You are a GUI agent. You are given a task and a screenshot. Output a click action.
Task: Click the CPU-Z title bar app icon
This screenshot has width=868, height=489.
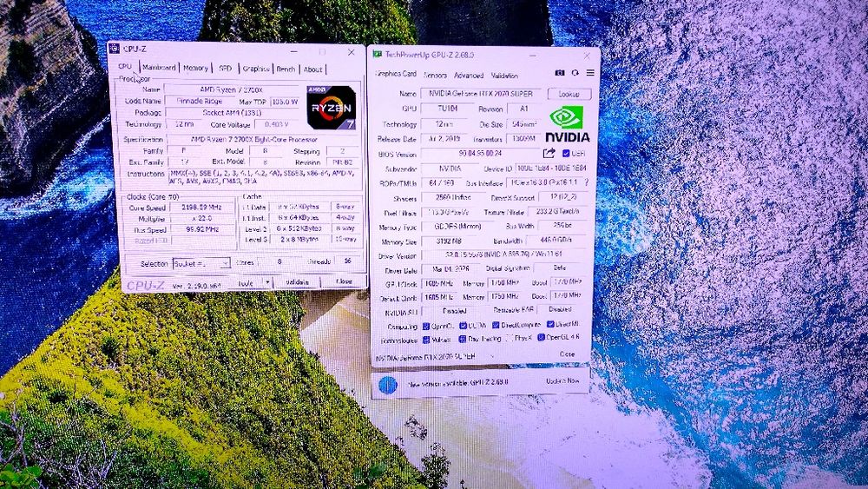[x=114, y=49]
